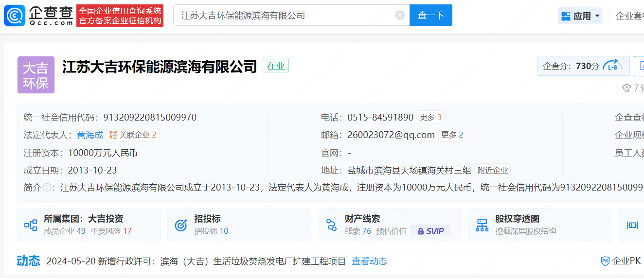Click the 查一下 search button
This screenshot has height=278, width=644.
click(x=431, y=15)
